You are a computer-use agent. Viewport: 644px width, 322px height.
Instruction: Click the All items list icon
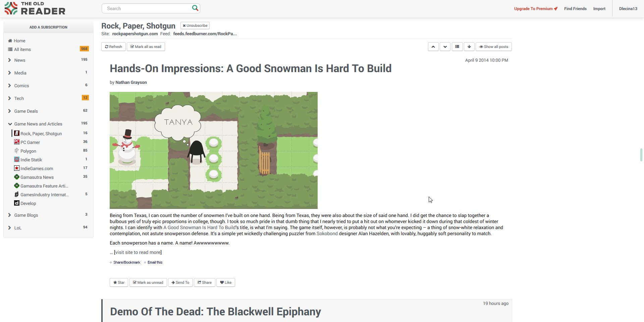click(x=10, y=49)
